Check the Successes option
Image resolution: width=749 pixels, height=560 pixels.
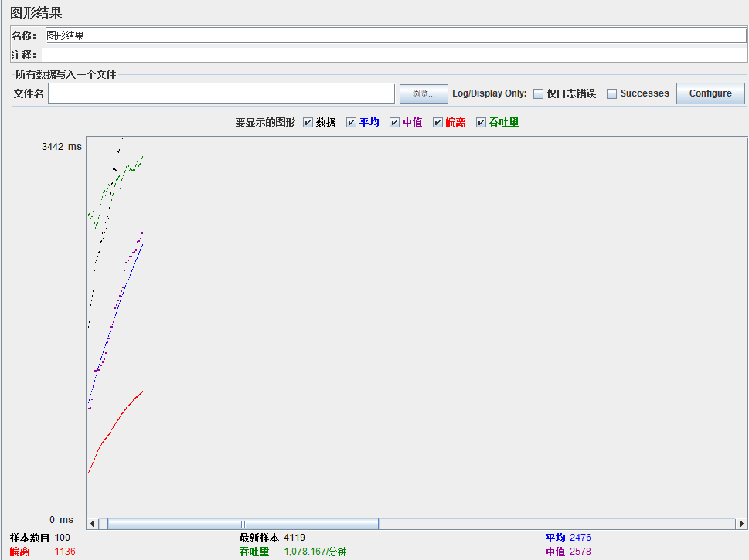(x=611, y=93)
